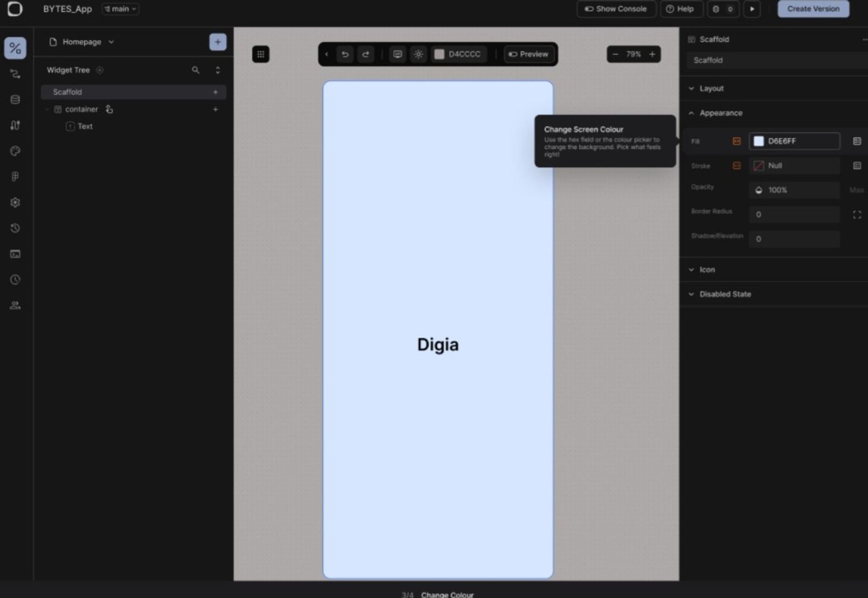868x598 pixels.
Task: Open the variables sidebar icon
Action: 15,125
